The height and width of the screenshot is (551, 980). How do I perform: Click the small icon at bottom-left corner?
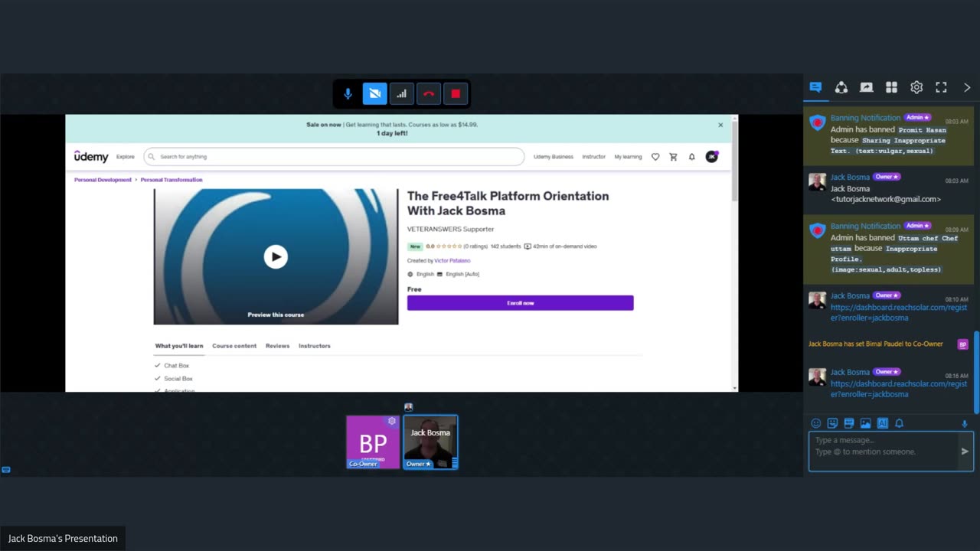(x=6, y=470)
